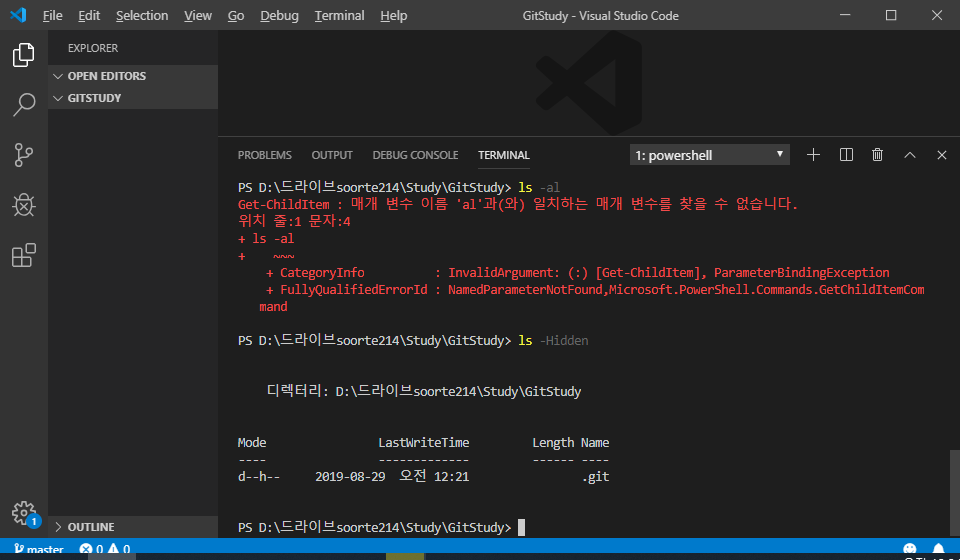Kill terminal with the trash icon
Viewport: 960px width, 560px height.
tap(877, 155)
